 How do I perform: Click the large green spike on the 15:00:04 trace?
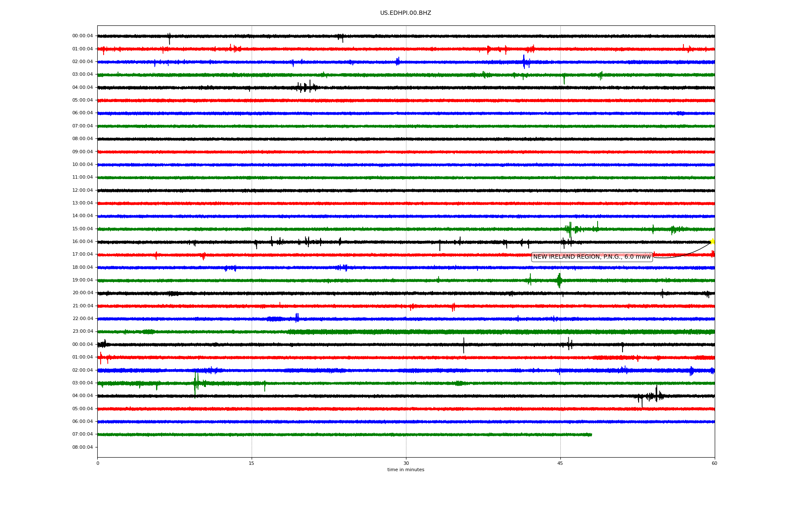pyautogui.click(x=570, y=230)
